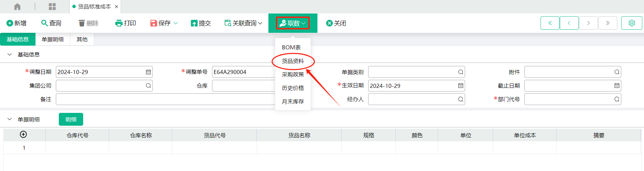The height and width of the screenshot is (171, 644).
Task: Open the home icon tab
Action: pyautogui.click(x=17, y=6)
